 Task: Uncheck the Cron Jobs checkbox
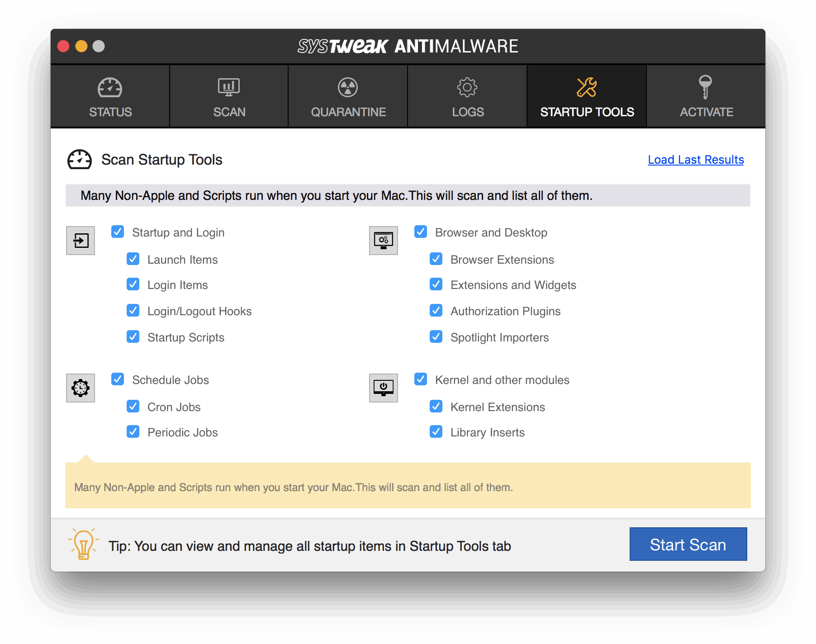pyautogui.click(x=133, y=406)
